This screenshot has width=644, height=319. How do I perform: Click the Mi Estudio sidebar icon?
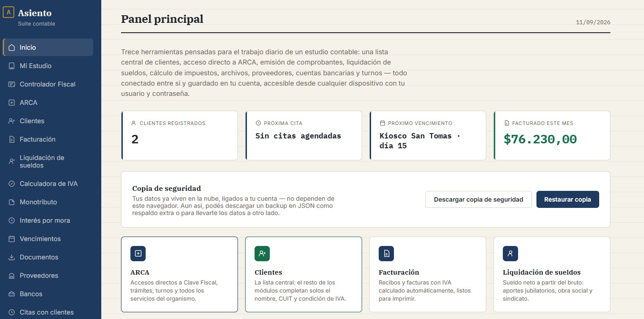12,66
